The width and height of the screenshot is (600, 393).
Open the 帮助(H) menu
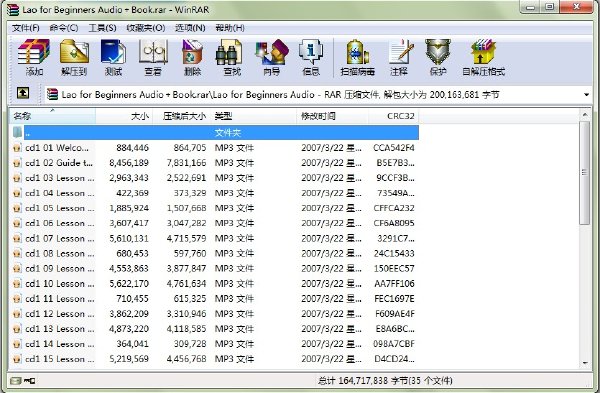pyautogui.click(x=230, y=28)
